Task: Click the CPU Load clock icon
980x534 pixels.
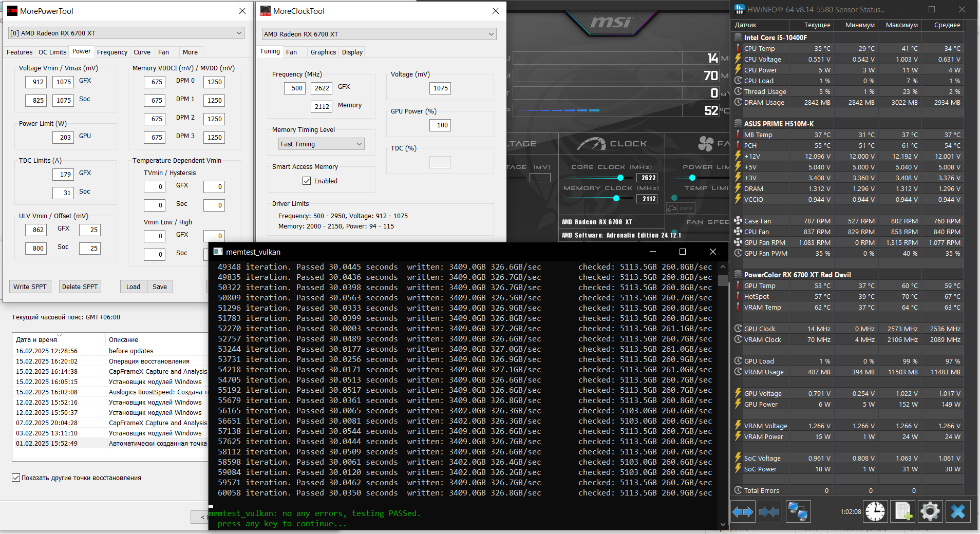Action: pos(738,81)
